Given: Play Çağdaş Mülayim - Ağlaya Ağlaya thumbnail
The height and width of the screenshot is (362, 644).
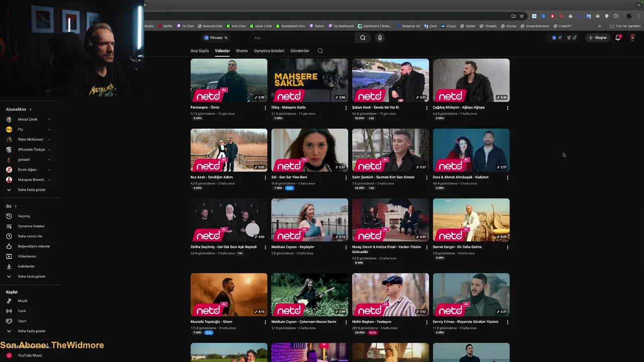Looking at the screenshot, I should click(471, 80).
